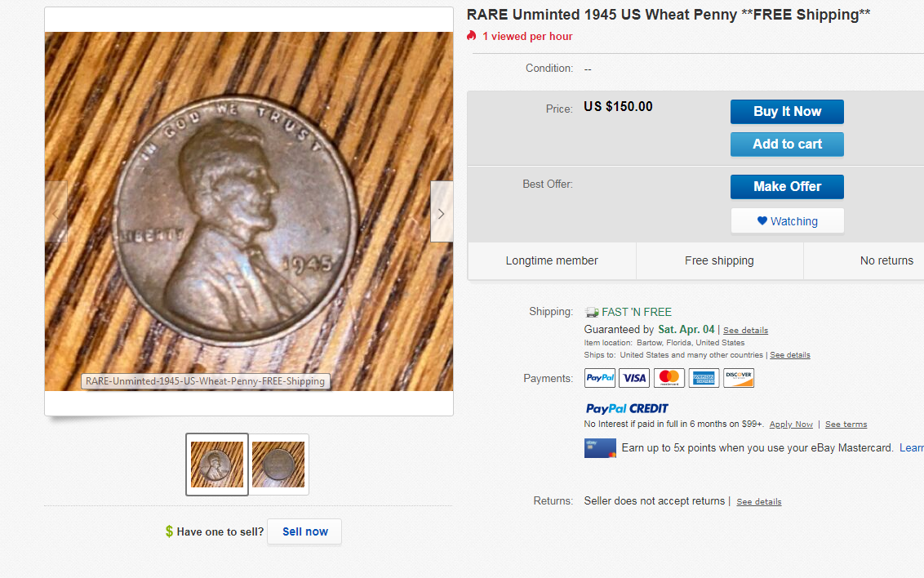Click the Add to cart button
Screen dimensions: 924x578
(x=787, y=144)
